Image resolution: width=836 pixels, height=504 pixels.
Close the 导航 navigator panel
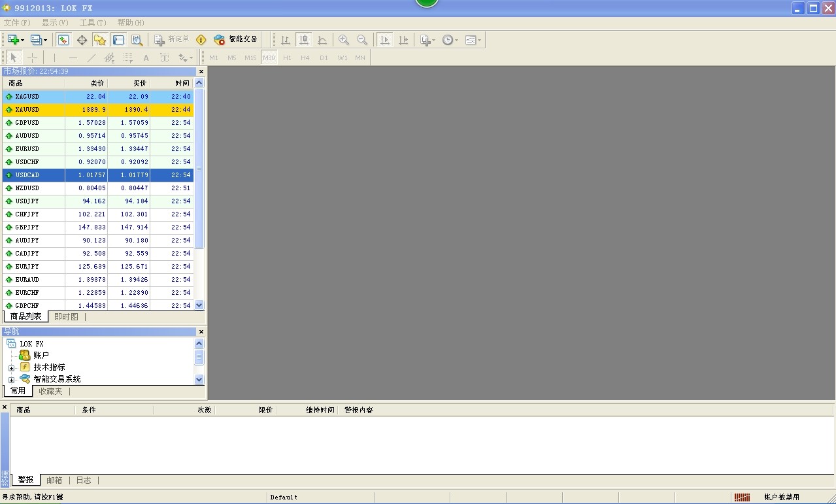(201, 332)
